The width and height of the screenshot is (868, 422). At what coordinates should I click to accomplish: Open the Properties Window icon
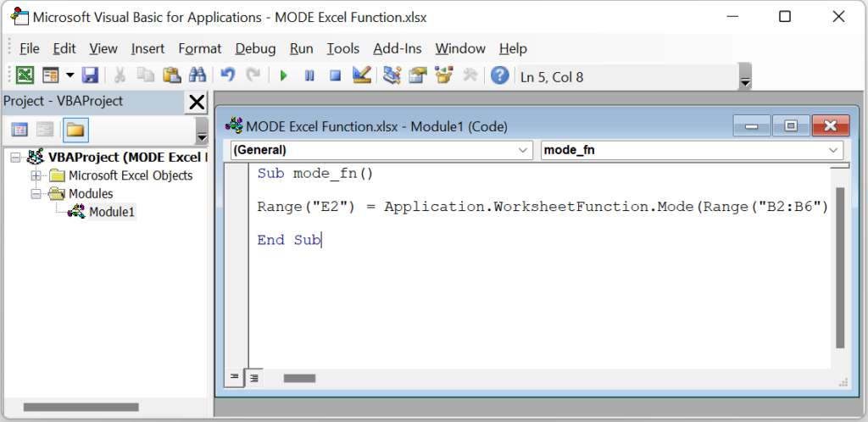click(418, 75)
